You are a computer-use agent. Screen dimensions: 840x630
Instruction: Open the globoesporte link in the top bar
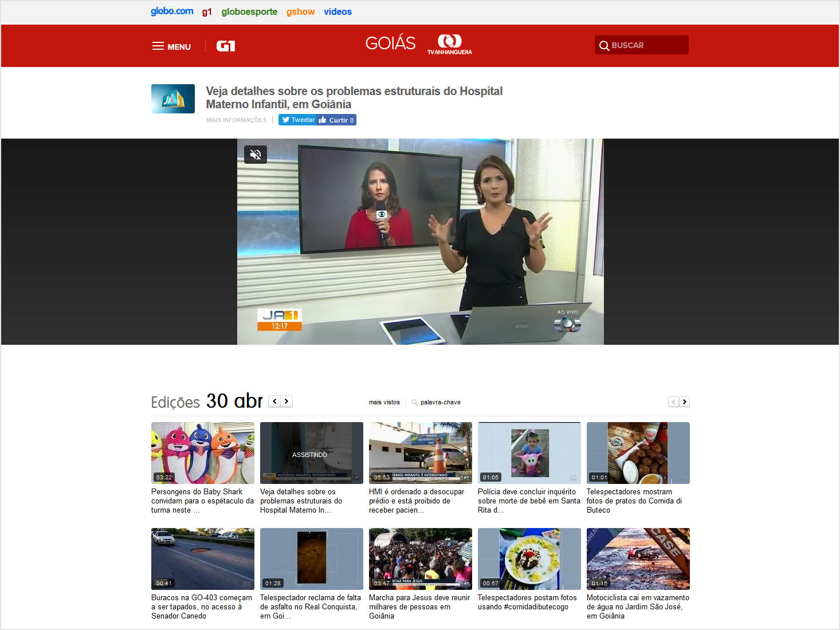click(249, 11)
